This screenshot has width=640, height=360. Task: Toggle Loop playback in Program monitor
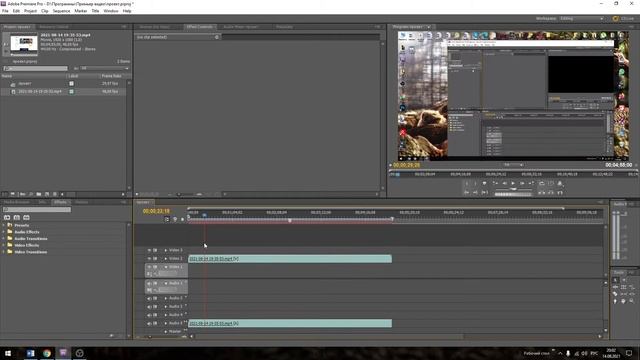pyautogui.click(x=542, y=183)
